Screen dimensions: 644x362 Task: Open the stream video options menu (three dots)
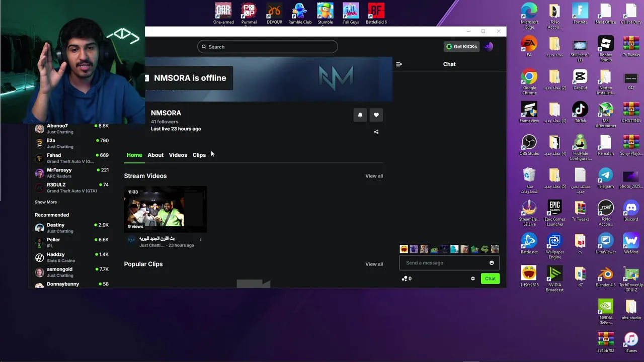201,239
